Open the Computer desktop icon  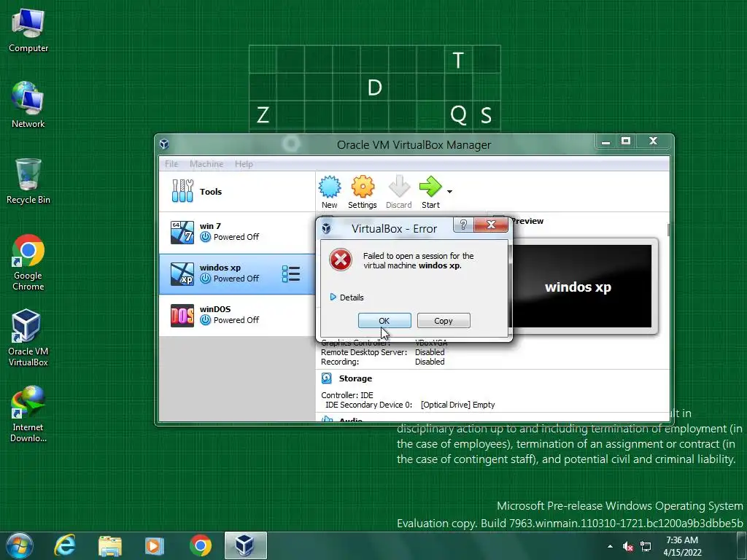[x=28, y=31]
